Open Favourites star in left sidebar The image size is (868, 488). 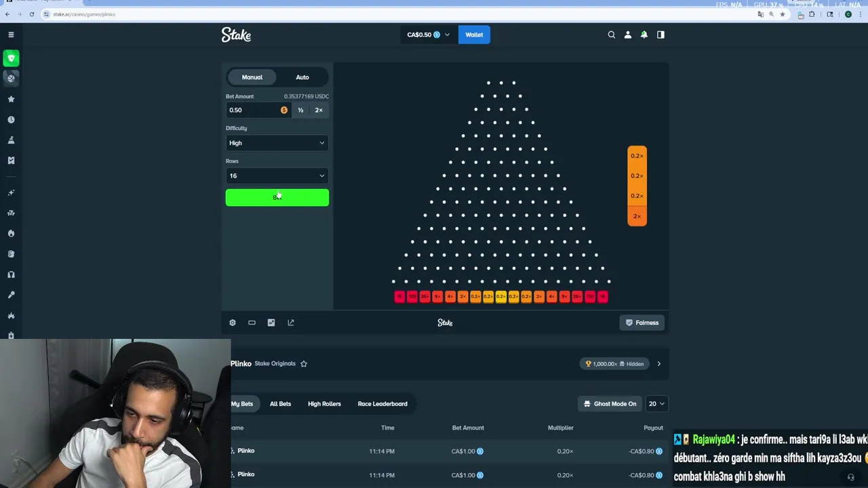(11, 99)
